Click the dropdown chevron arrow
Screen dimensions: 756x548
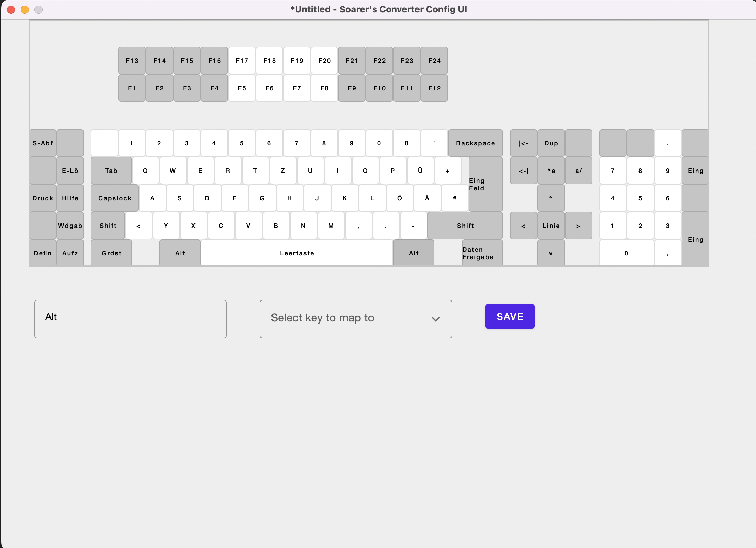435,319
